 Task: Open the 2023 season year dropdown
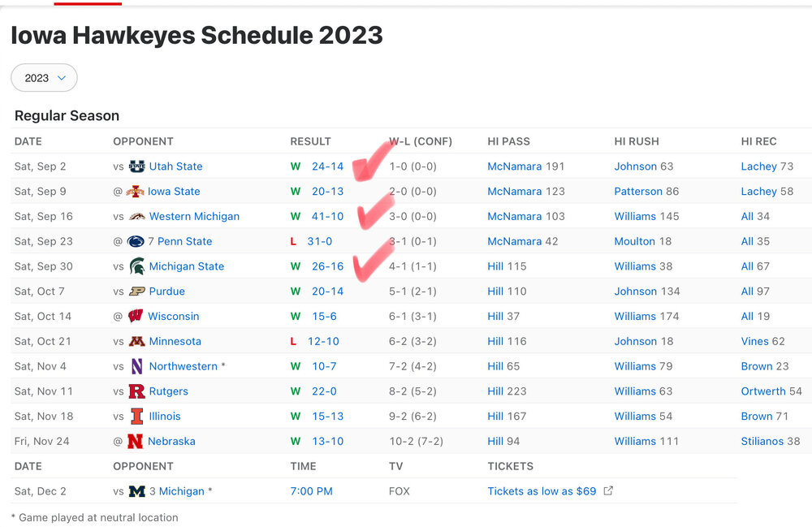pyautogui.click(x=44, y=78)
